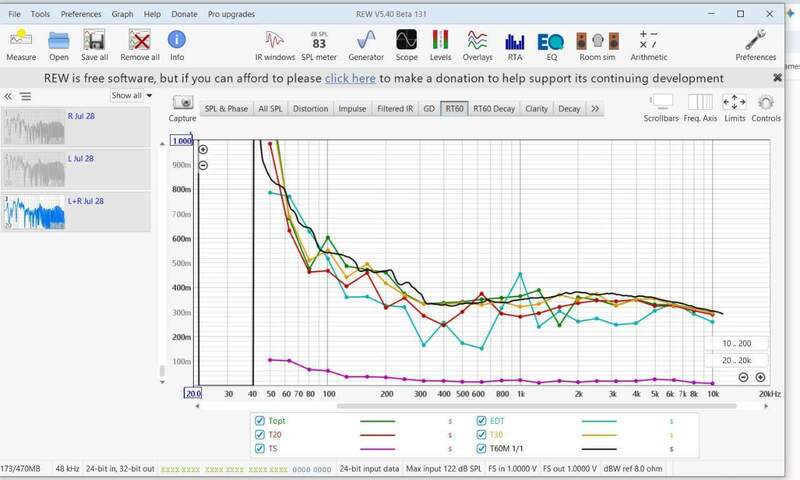Image resolution: width=800 pixels, height=480 pixels.
Task: Launch the signal Generator
Action: point(366,45)
